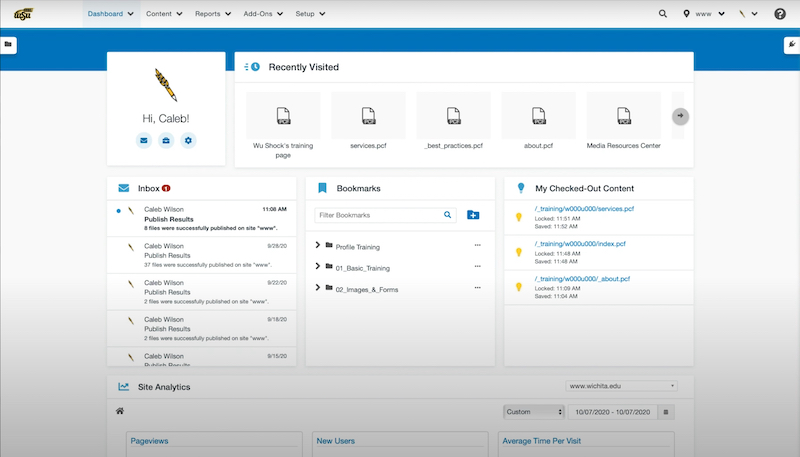Open /_training/w000u000/_about.pcf link
Viewport: 800px width, 457px height.
[582, 279]
